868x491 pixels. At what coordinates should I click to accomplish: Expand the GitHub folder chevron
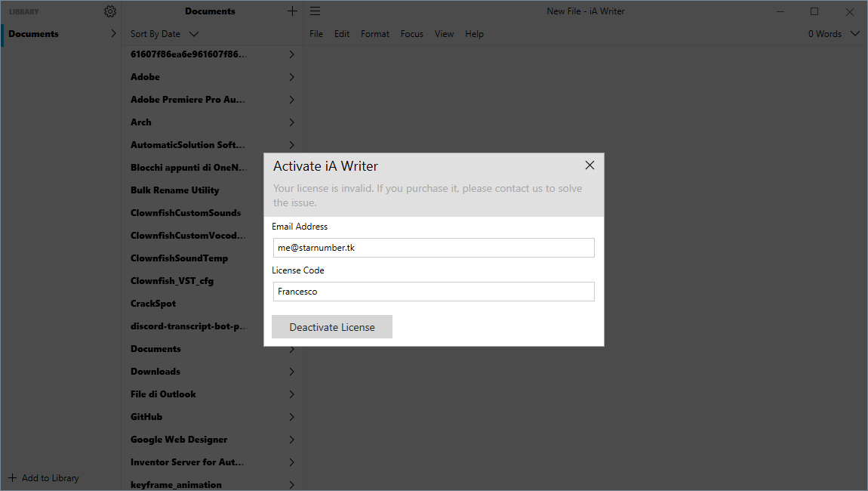point(292,417)
